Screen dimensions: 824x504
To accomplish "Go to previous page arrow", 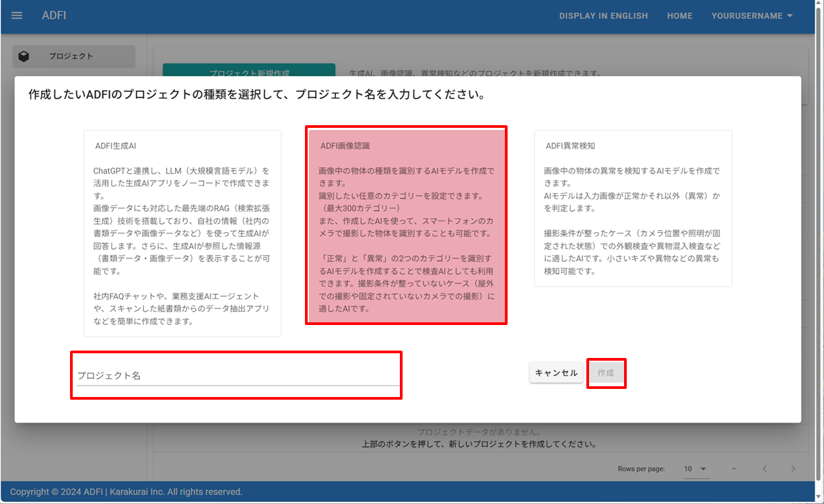I will (765, 469).
